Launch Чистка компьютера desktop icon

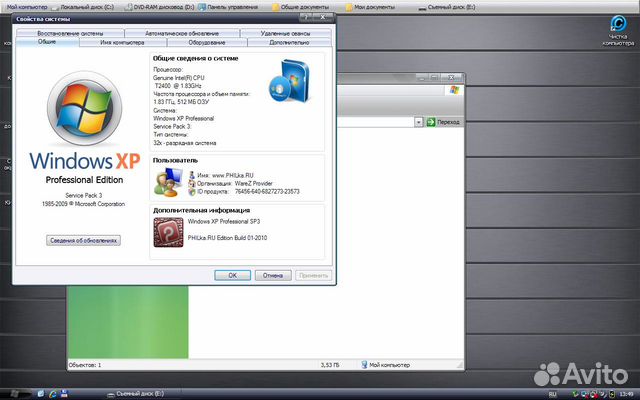618,31
